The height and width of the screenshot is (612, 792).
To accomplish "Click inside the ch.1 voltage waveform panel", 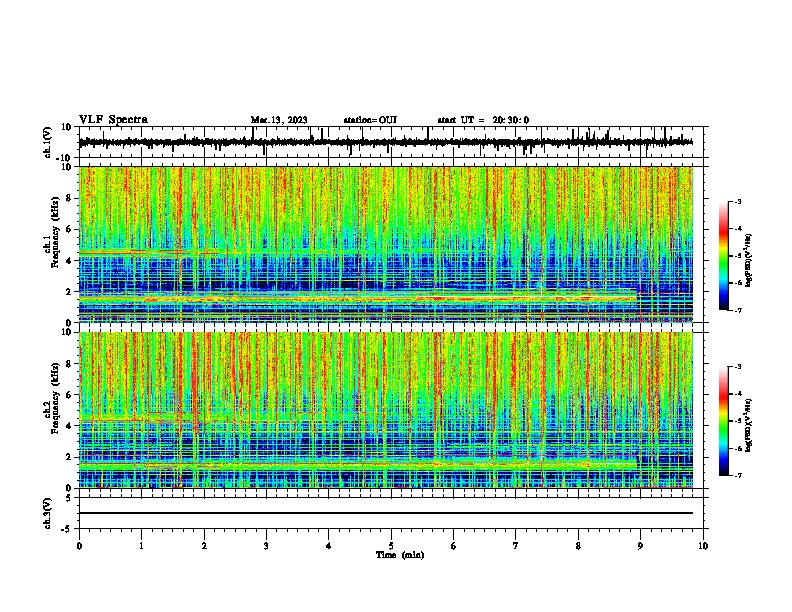I will 393,142.
